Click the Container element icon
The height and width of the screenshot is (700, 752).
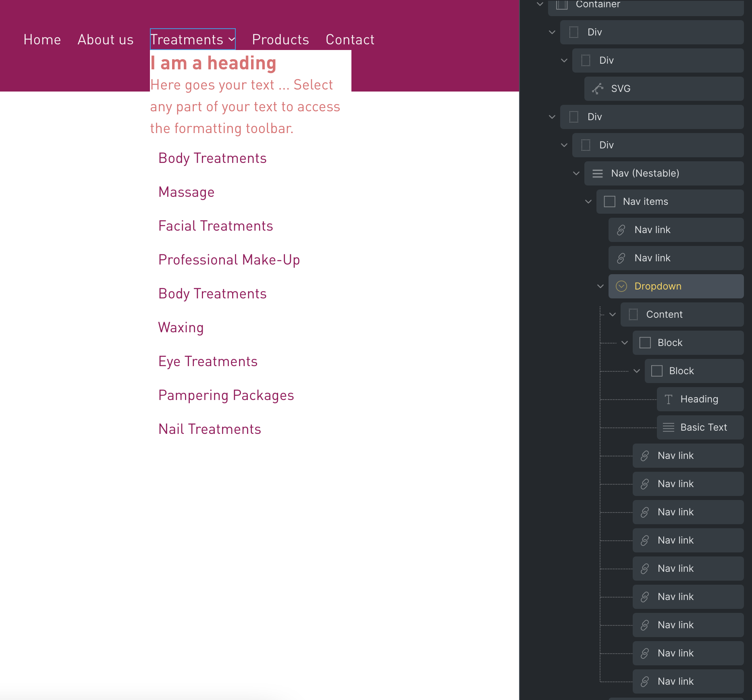[562, 5]
